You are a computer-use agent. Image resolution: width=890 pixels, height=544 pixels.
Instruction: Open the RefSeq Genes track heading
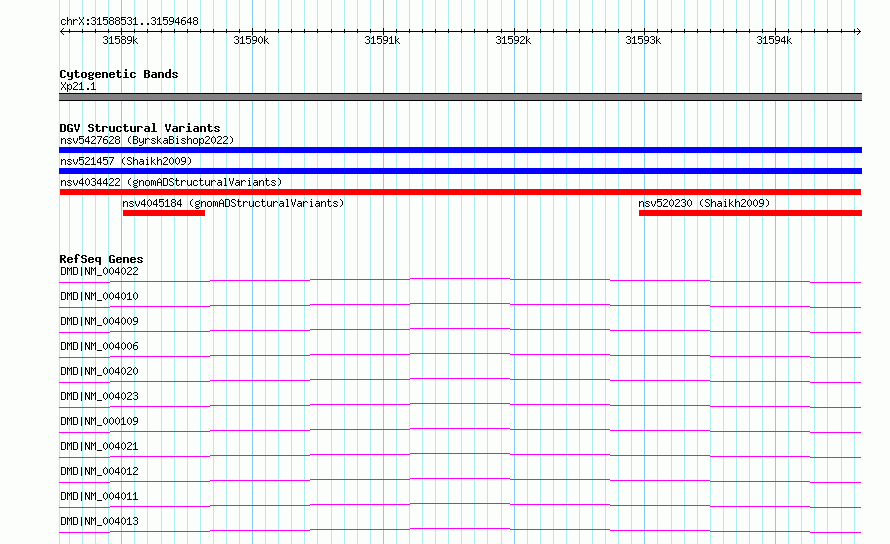[x=101, y=259]
